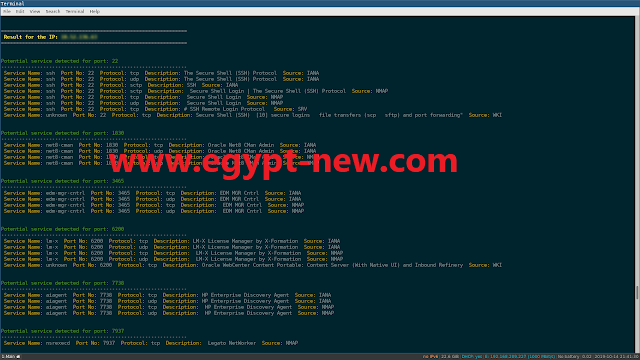Click the unknown port 22 row from WKI
The image size is (640, 360).
tap(253, 115)
